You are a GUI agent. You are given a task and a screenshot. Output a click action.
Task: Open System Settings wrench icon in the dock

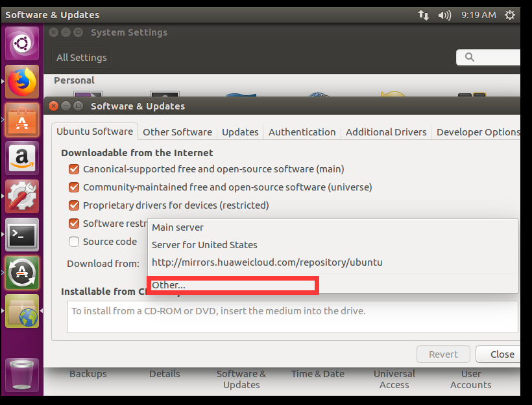(x=21, y=196)
